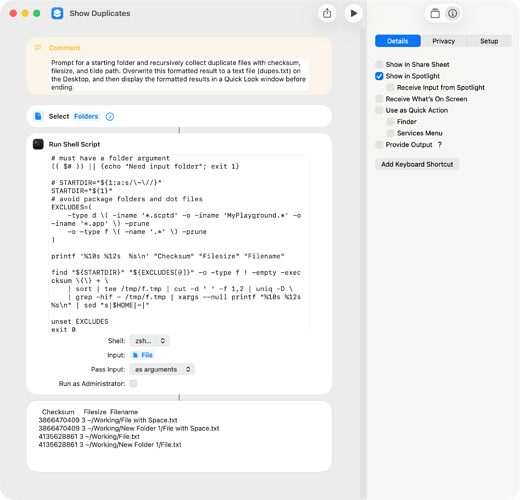Open the Pass Input as arguments dropdown
The width and height of the screenshot is (520, 500).
click(x=162, y=369)
